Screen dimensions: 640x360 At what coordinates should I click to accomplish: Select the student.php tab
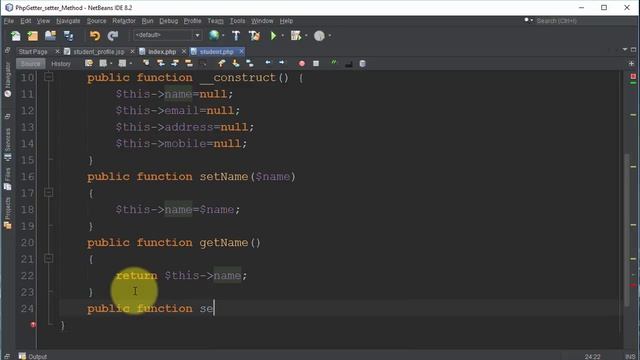[217, 52]
